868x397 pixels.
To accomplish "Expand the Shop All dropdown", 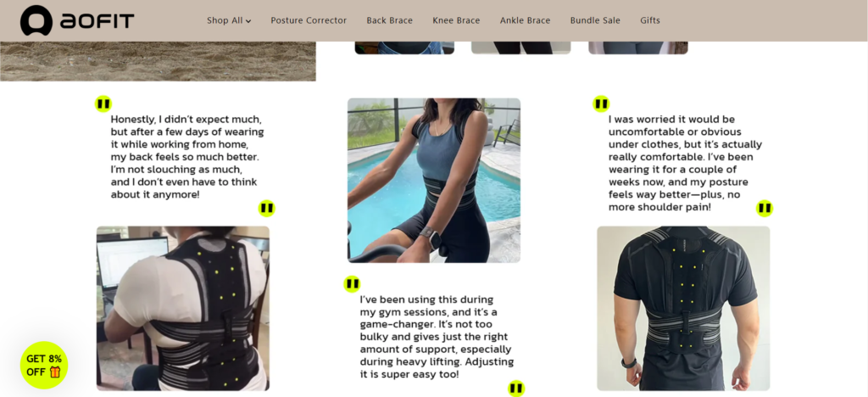I will [229, 20].
